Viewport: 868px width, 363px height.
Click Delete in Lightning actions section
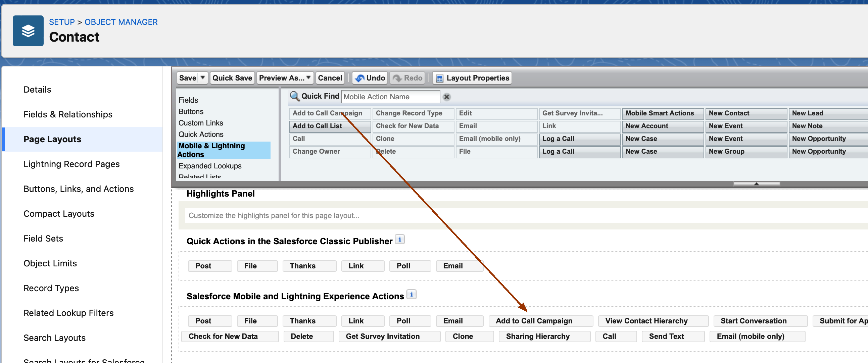(308, 337)
